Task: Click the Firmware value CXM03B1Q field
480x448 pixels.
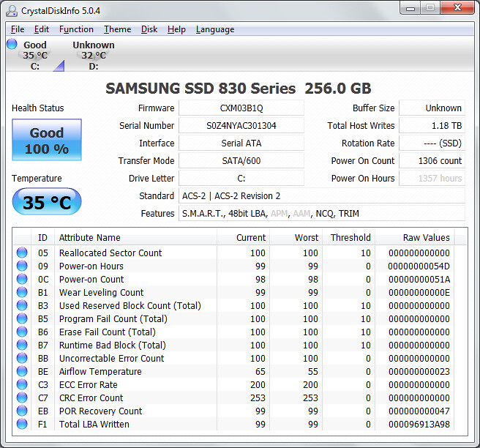Action: pos(241,108)
